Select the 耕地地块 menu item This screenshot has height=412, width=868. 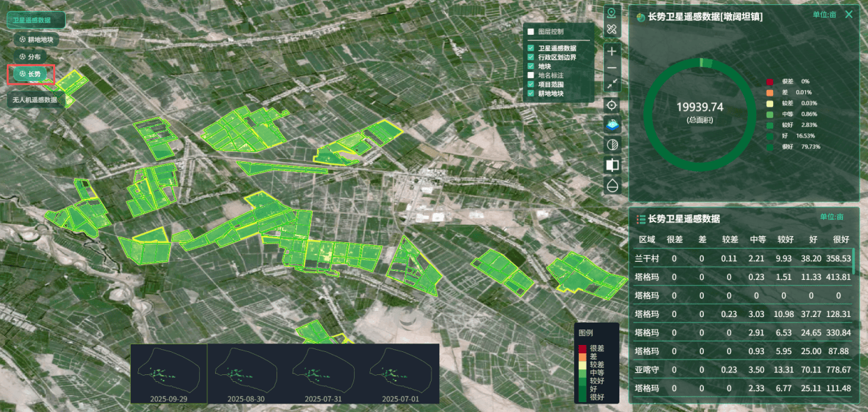[38, 40]
